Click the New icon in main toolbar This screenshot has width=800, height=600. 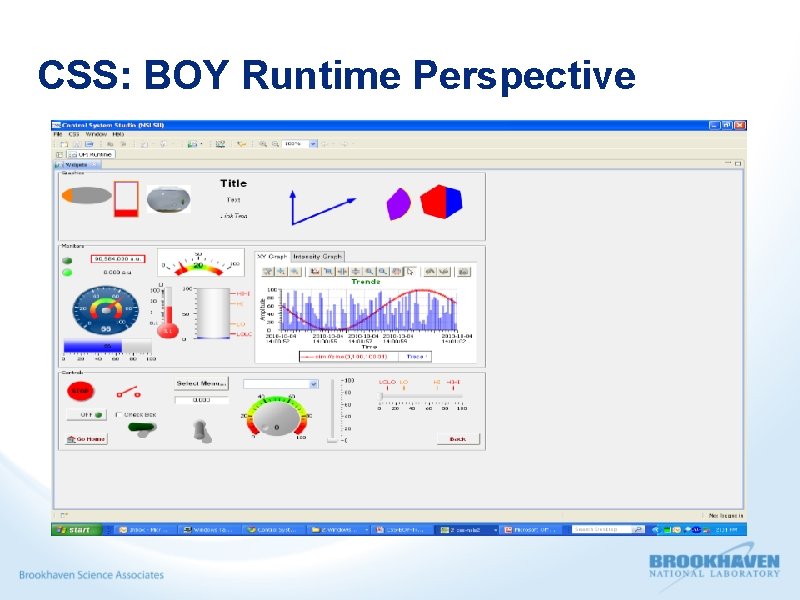(64, 144)
